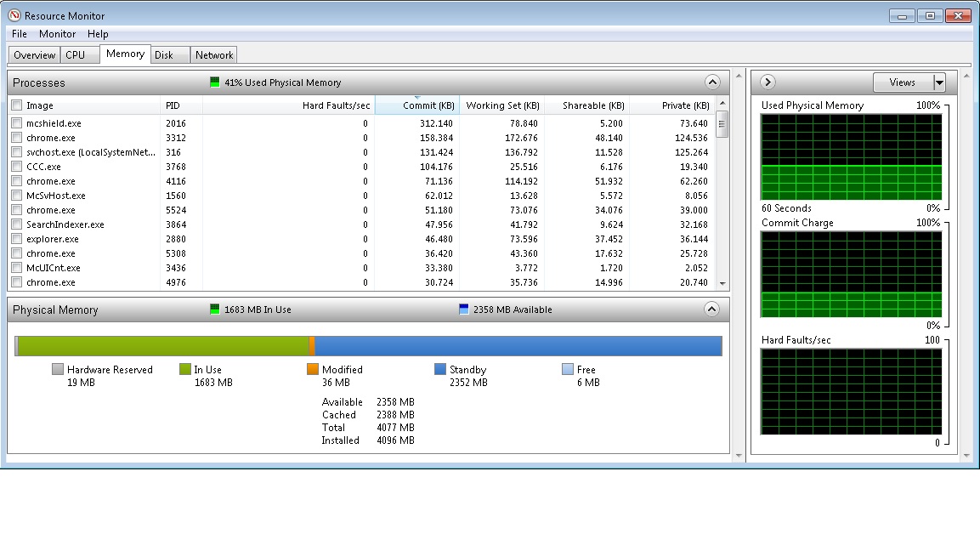This screenshot has width=980, height=551.
Task: Click the Standby blue legend swatch
Action: click(x=440, y=369)
